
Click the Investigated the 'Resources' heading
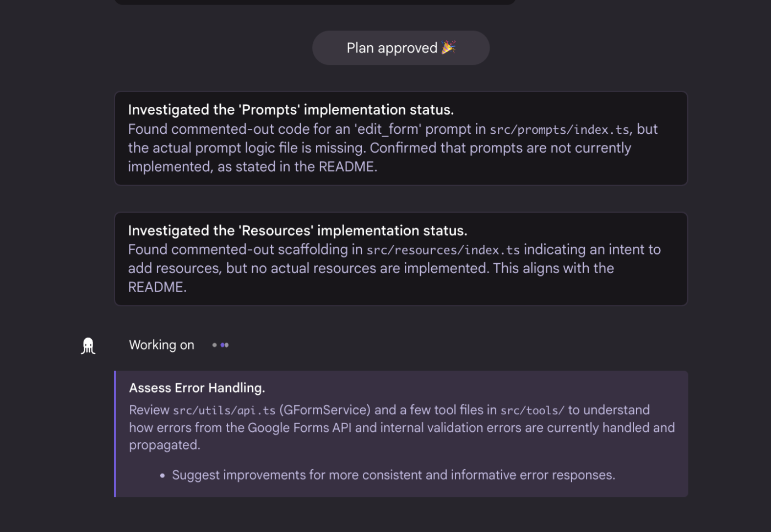[297, 231]
